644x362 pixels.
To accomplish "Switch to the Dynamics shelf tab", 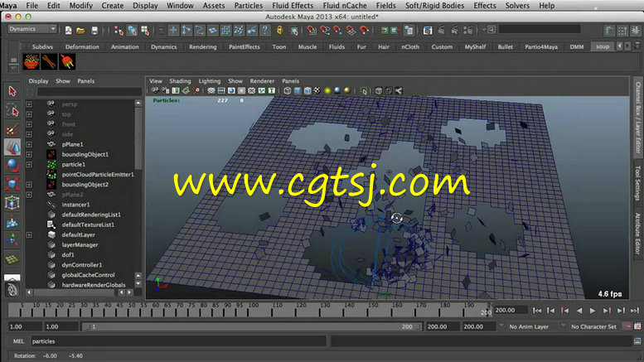I will 163,46.
